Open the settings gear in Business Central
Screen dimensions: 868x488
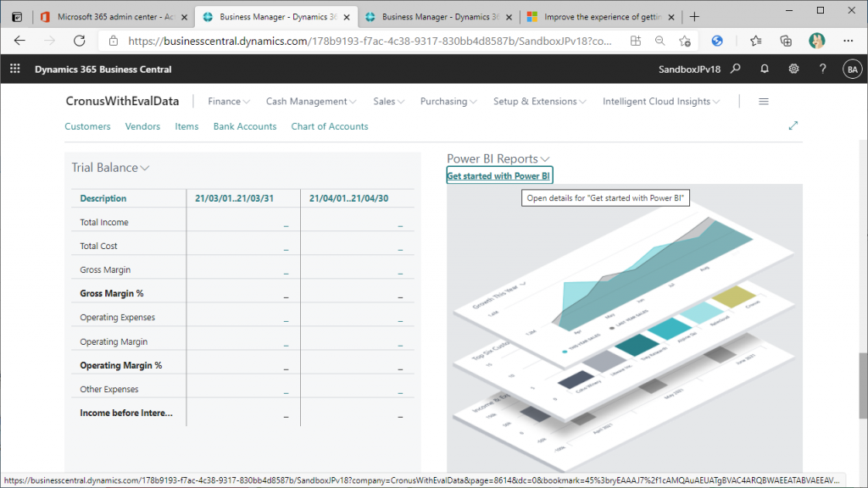coord(793,69)
